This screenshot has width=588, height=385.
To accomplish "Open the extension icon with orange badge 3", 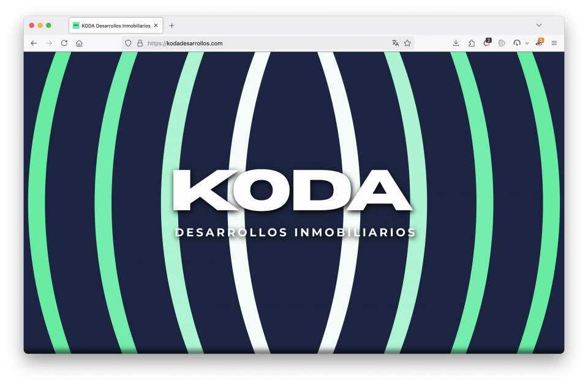I will point(539,43).
